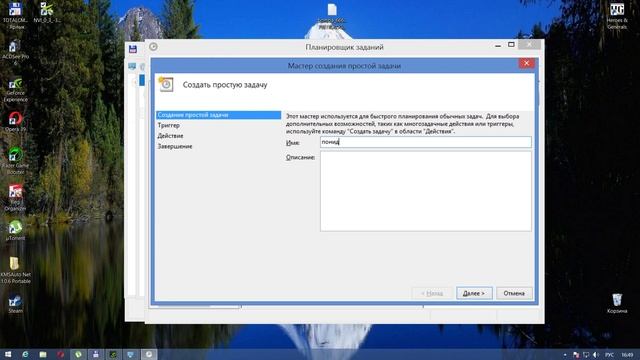Open the KMSAuto Net Portable desktop folder

tap(15, 270)
